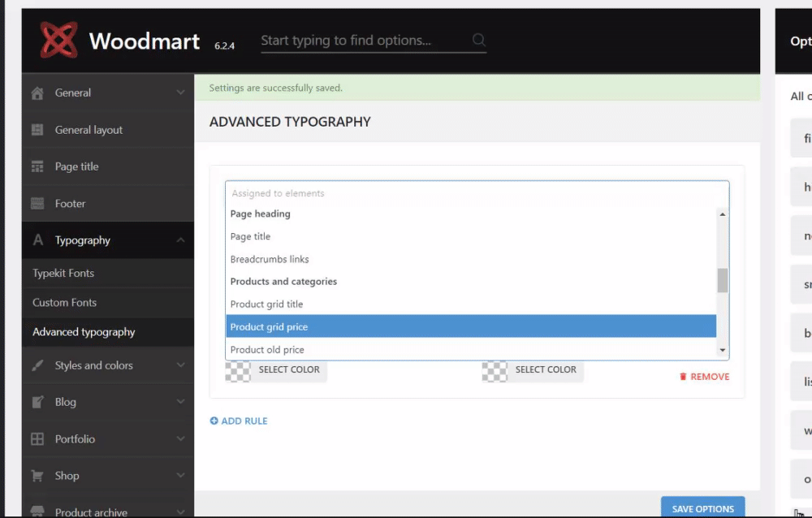812x518 pixels.
Task: Click the search magnifier icon
Action: point(479,40)
